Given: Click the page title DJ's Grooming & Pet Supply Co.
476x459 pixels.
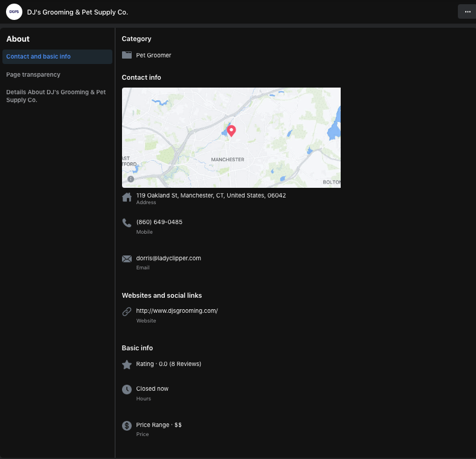Looking at the screenshot, I should [x=77, y=12].
